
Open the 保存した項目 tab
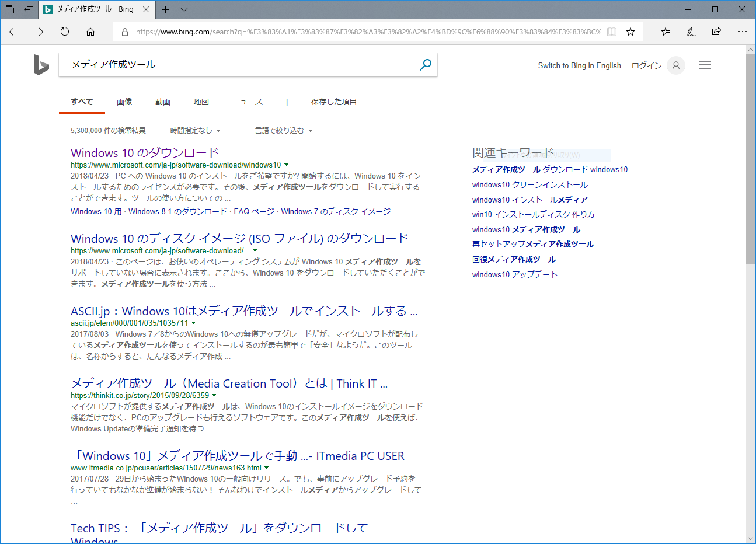pyautogui.click(x=334, y=102)
